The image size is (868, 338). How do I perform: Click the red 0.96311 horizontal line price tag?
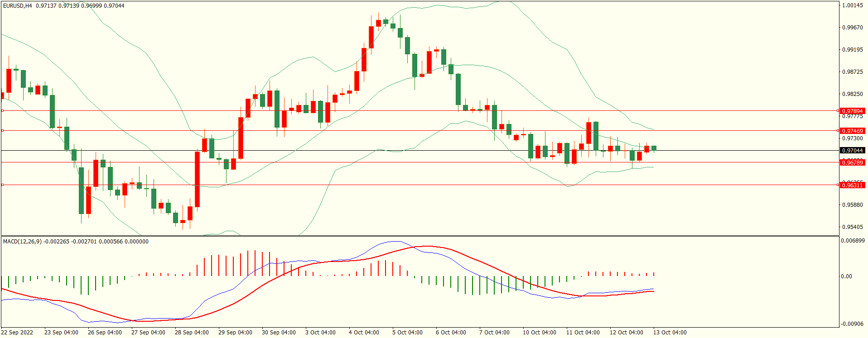click(852, 185)
